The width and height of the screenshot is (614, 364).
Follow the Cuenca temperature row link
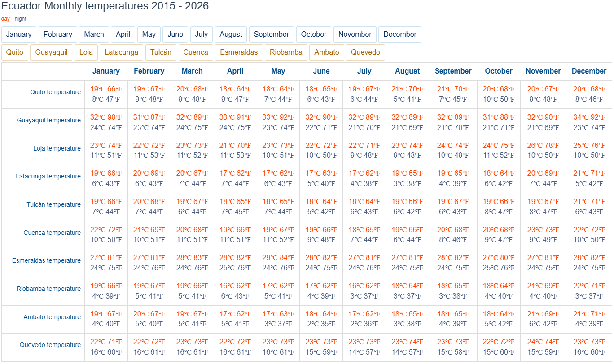point(52,233)
